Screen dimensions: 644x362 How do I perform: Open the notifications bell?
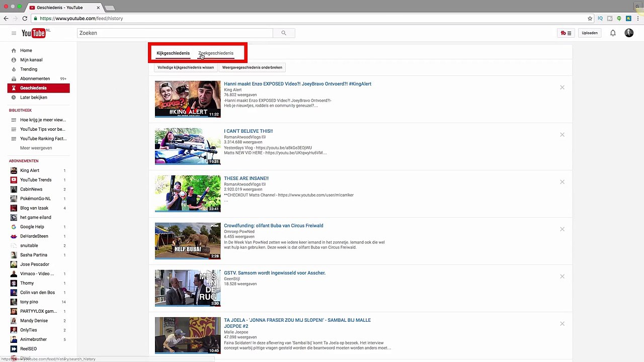[x=613, y=33]
